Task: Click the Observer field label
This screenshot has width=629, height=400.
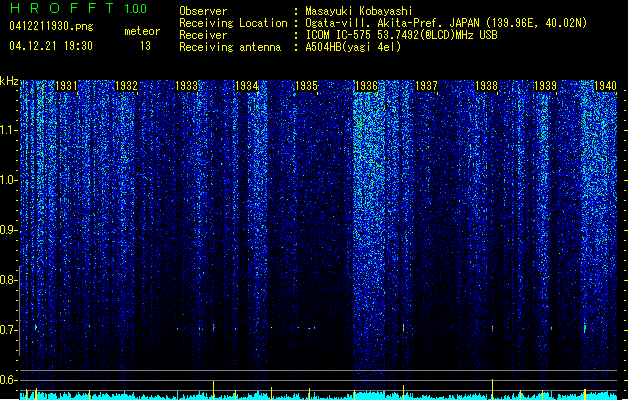Action: tap(203, 11)
